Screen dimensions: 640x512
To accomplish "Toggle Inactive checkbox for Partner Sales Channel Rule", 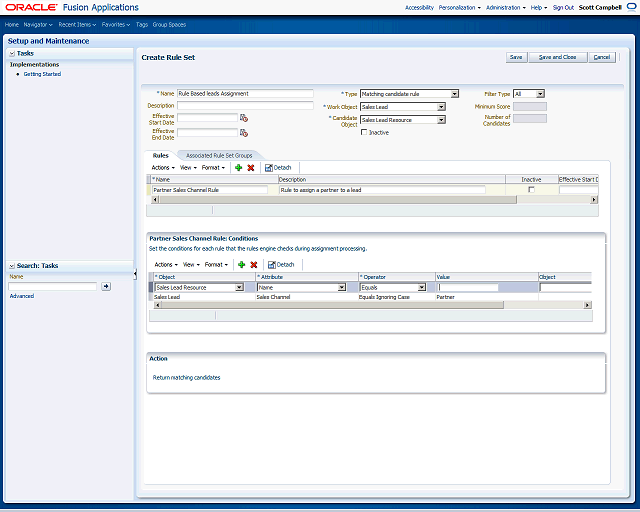I will click(x=531, y=190).
